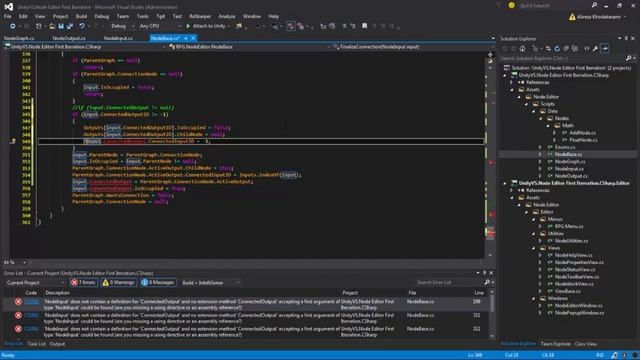
Task: Expand the References node under CSharp project
Action: (x=511, y=82)
